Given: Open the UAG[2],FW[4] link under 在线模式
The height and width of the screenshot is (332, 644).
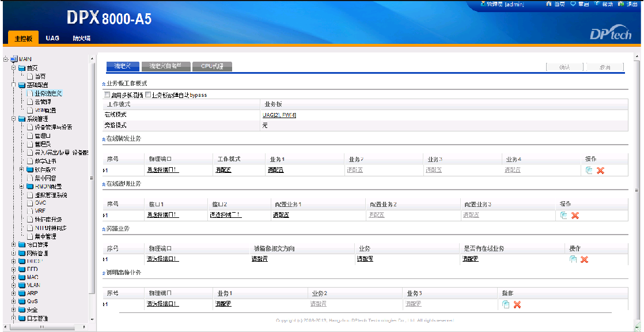Looking at the screenshot, I should 278,114.
